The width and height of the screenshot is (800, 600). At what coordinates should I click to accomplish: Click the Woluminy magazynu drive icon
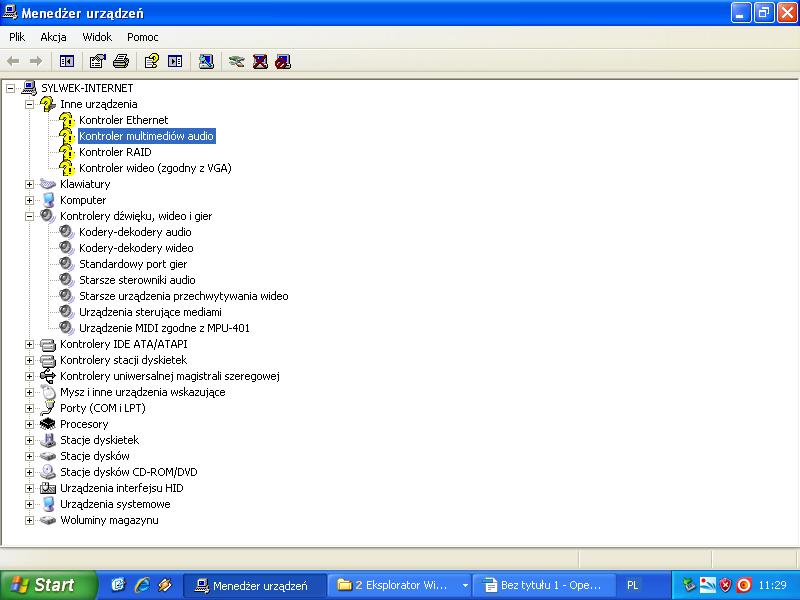pyautogui.click(x=47, y=520)
